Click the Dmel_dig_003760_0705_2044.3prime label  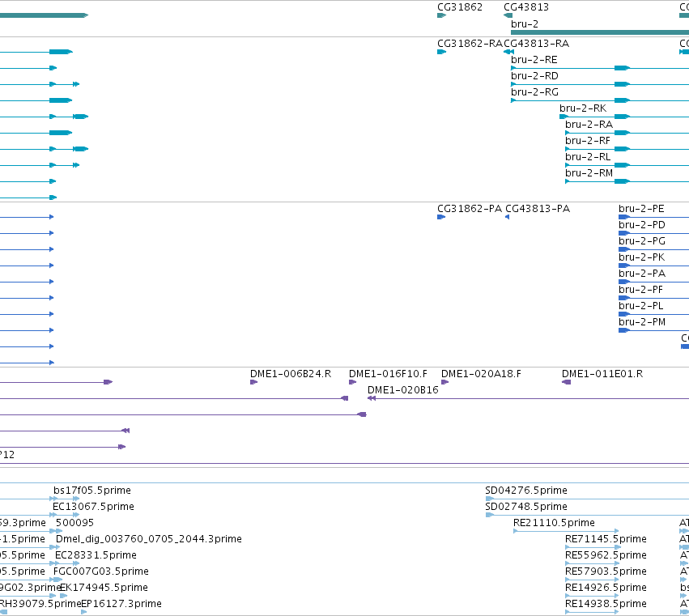(x=148, y=539)
